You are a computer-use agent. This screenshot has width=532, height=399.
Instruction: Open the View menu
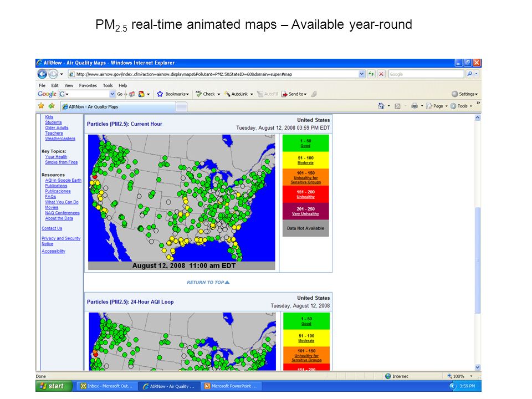tap(69, 85)
